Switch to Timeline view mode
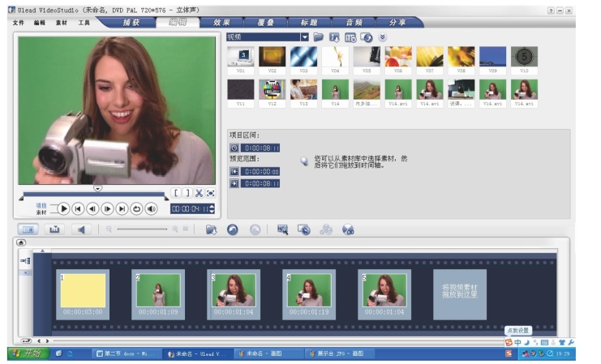Viewport: 601px width, 364px height. click(x=54, y=230)
